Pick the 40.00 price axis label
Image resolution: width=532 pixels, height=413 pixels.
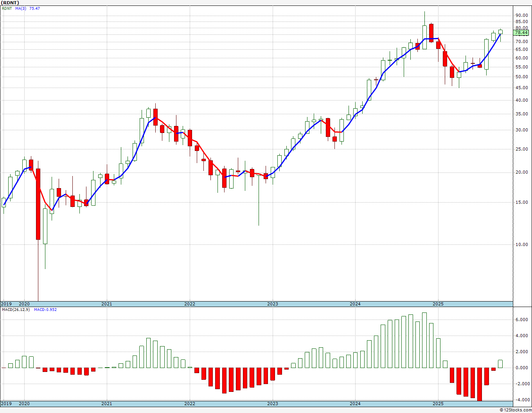(522, 100)
